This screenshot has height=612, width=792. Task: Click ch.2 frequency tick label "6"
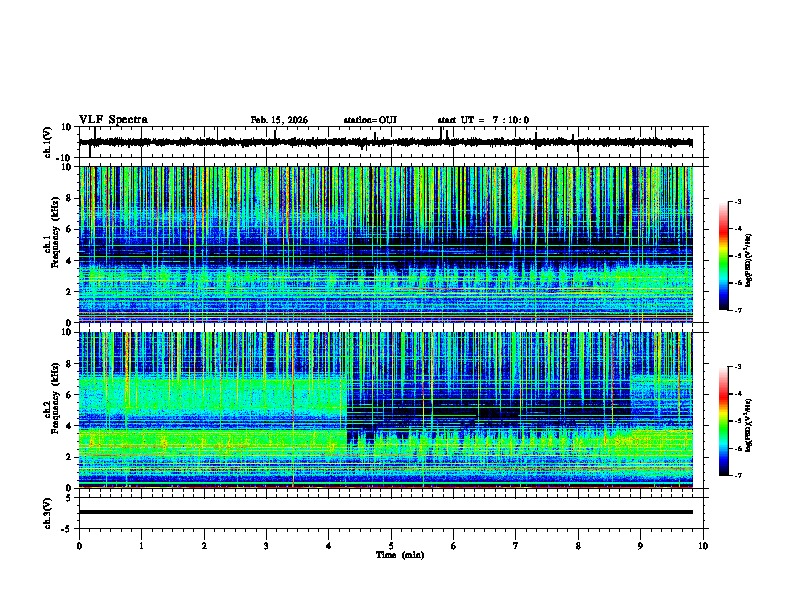pyautogui.click(x=70, y=395)
